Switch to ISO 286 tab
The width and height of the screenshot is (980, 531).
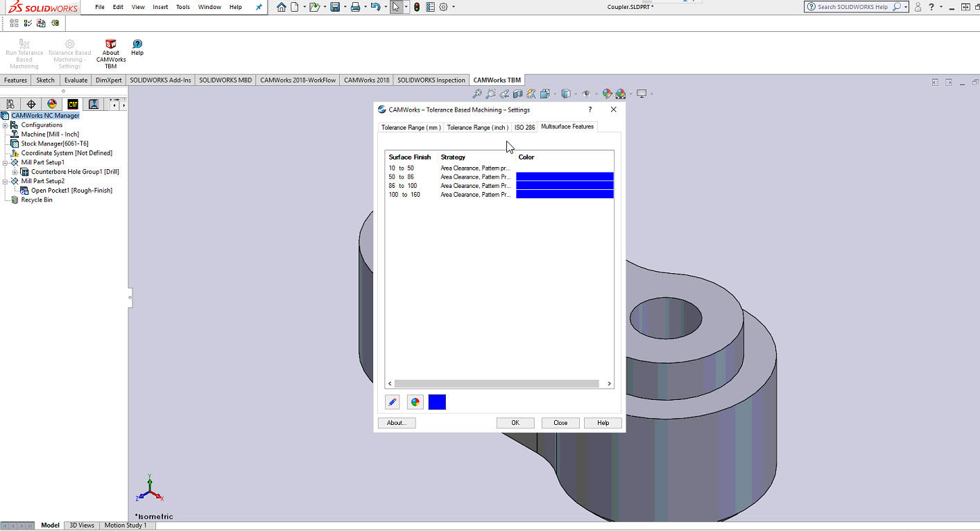[524, 128]
